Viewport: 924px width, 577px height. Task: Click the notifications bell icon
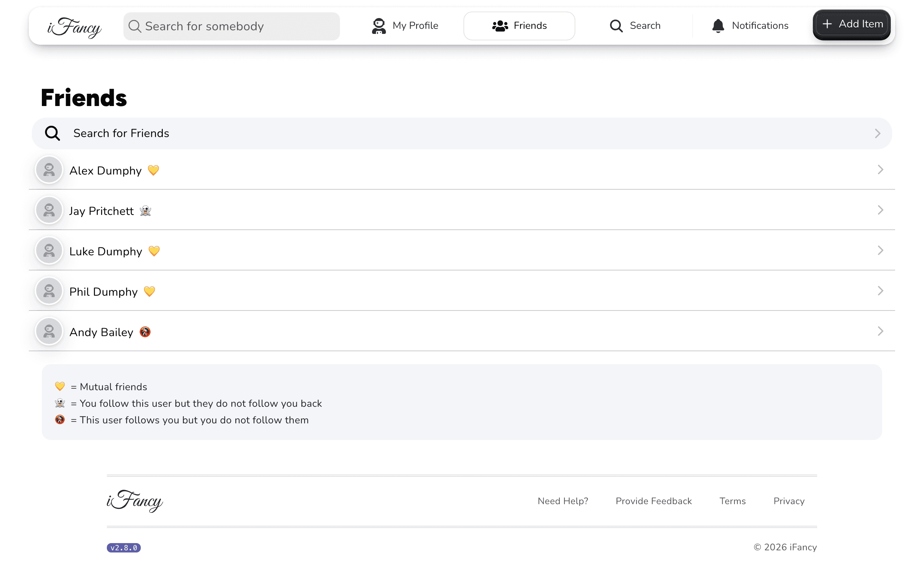tap(718, 26)
